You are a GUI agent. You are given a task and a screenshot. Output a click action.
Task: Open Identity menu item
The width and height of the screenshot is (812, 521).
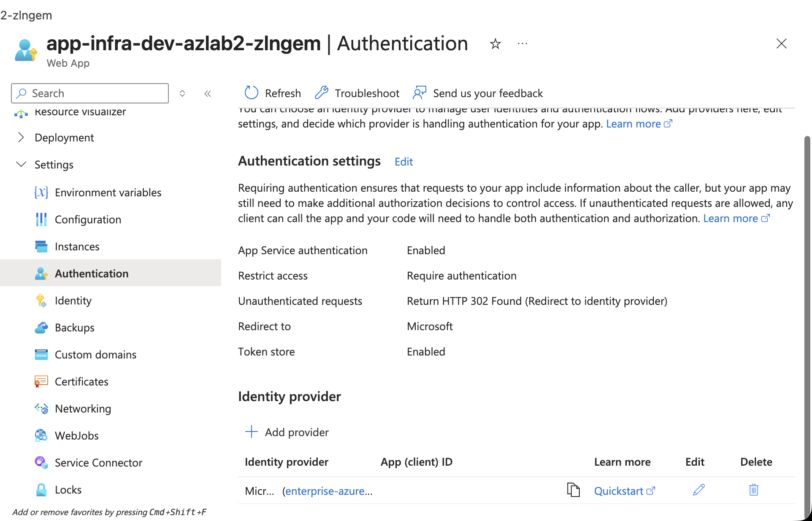[73, 301]
